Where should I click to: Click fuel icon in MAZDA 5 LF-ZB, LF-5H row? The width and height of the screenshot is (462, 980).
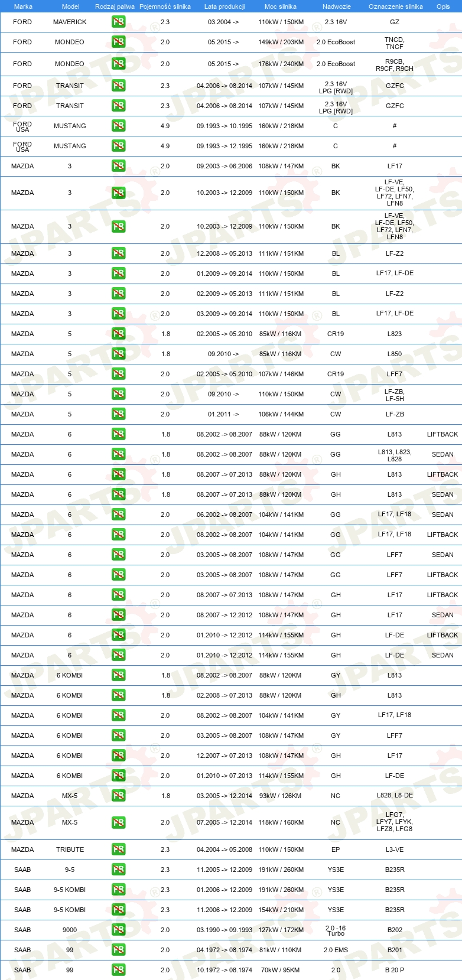pos(118,394)
